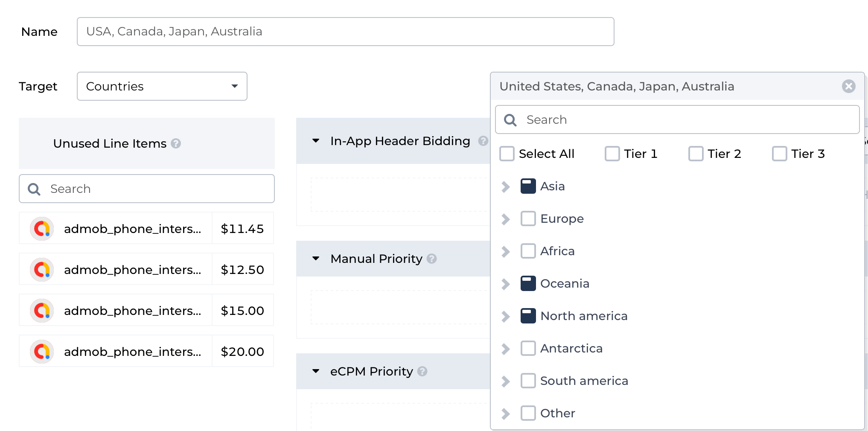868x431 pixels.
Task: Check the Select All checkbox
Action: (x=507, y=154)
